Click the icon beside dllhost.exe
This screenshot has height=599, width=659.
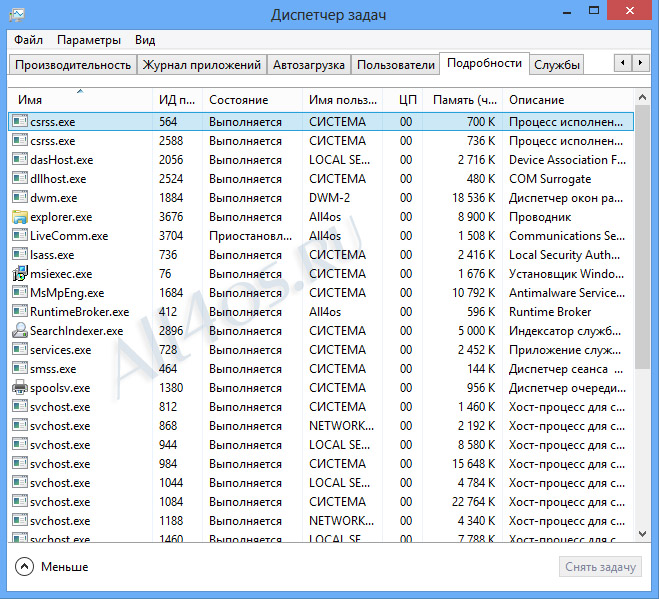(20, 178)
